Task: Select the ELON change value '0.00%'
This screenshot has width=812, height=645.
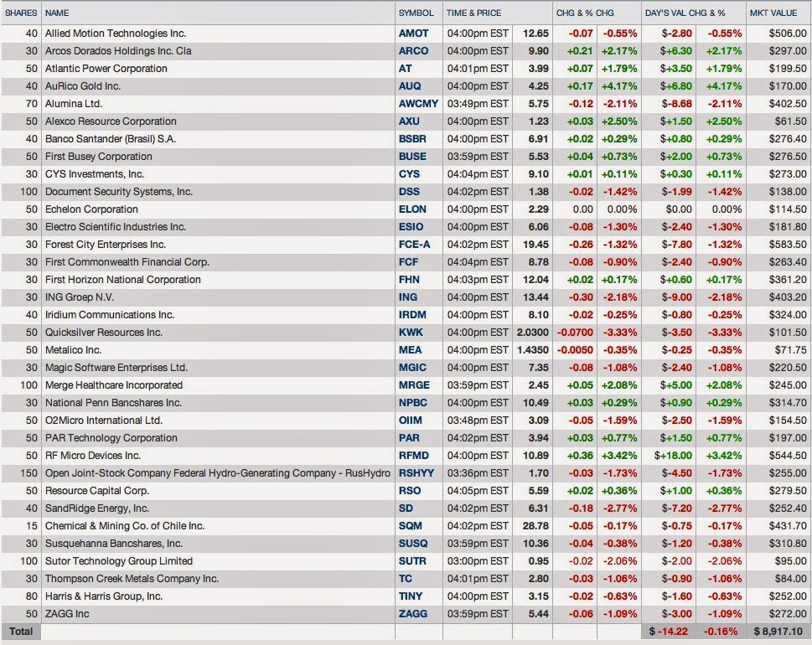Action: coord(622,209)
